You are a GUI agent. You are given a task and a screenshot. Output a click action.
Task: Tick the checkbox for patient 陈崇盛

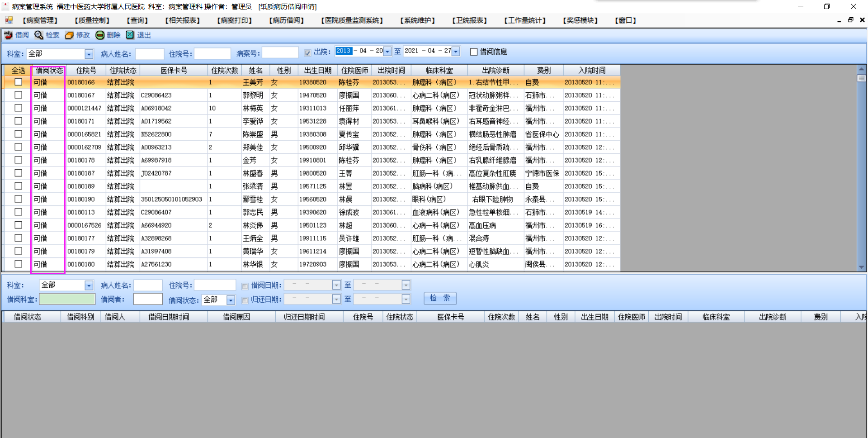click(x=18, y=134)
